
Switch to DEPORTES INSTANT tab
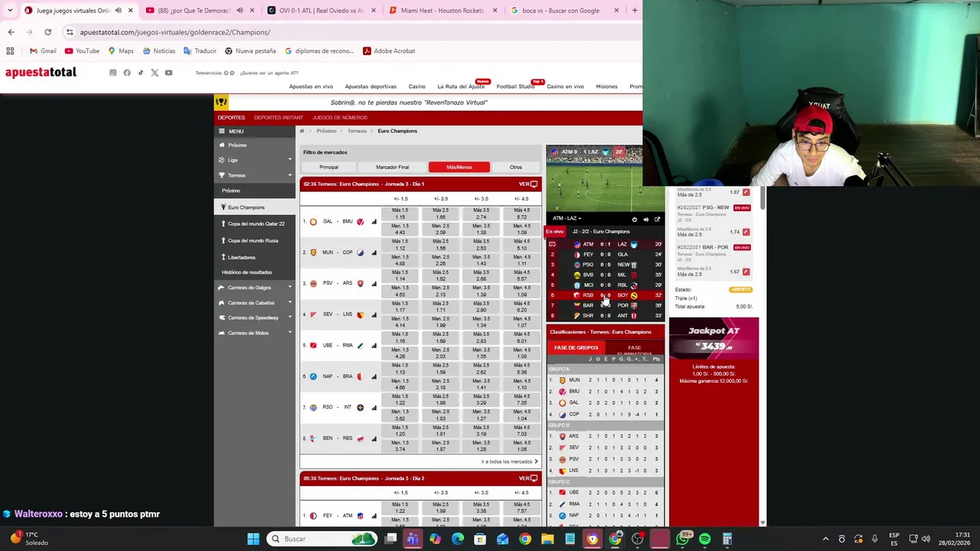coord(279,118)
